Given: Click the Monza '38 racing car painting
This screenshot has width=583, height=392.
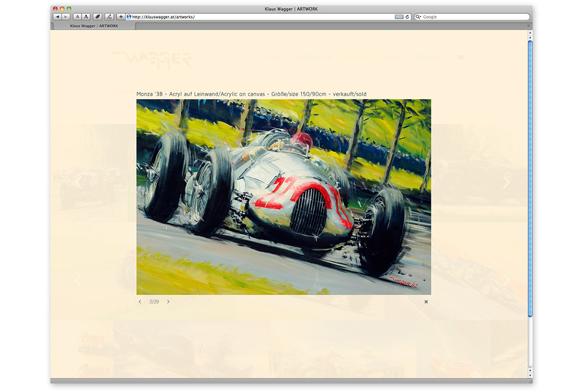Looking at the screenshot, I should click(x=284, y=197).
